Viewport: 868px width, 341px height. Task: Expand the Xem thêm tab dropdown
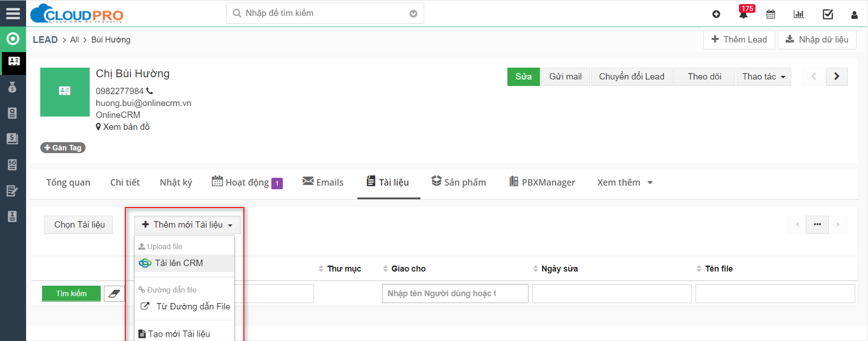(x=625, y=182)
